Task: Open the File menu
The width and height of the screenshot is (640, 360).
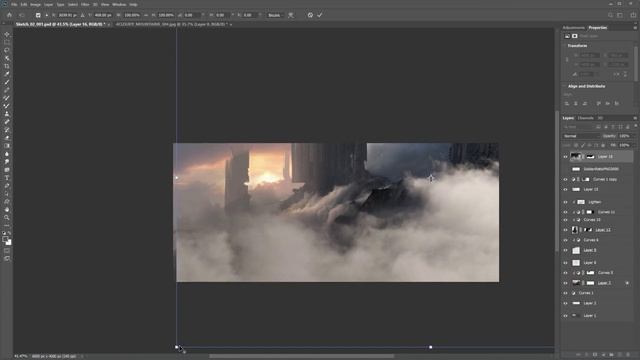Action: (x=14, y=4)
